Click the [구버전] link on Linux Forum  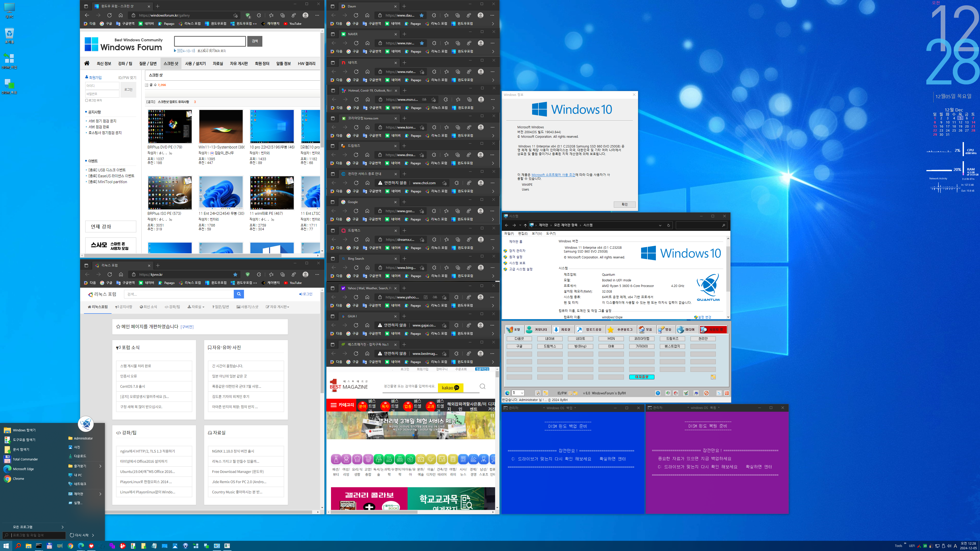tap(187, 327)
